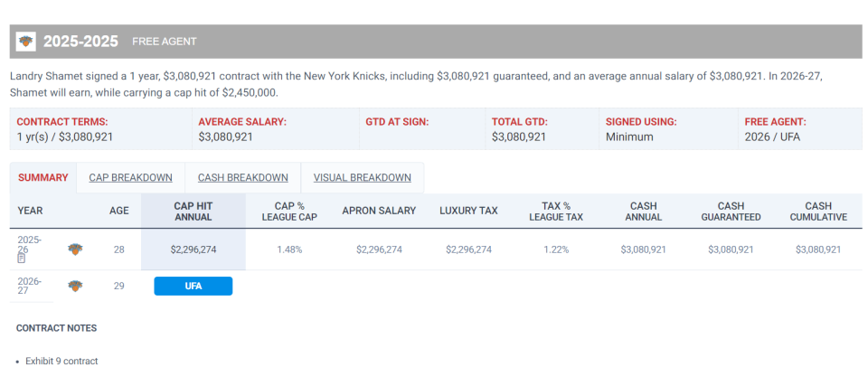Click the Apron Salary column header
Image resolution: width=868 pixels, height=386 pixels.
[379, 211]
